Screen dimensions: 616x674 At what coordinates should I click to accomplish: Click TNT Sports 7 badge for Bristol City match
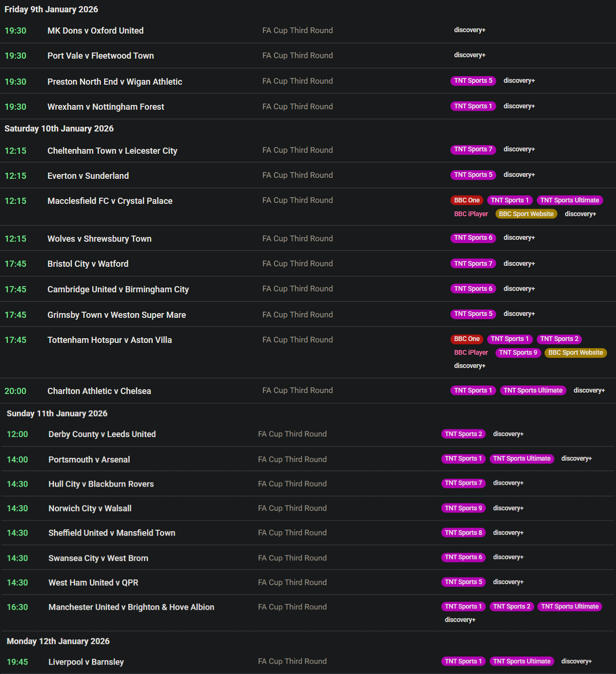pyautogui.click(x=473, y=264)
